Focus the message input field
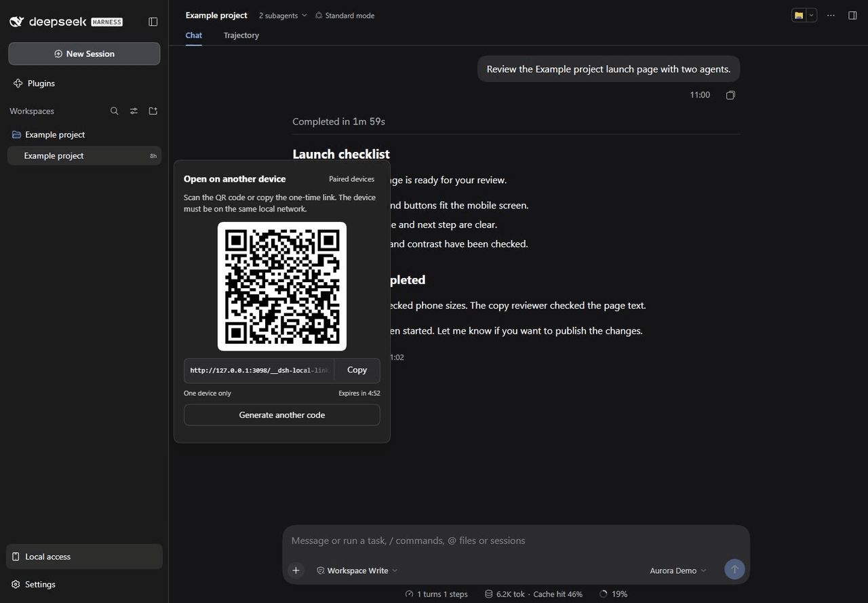This screenshot has width=868, height=603. tap(516, 541)
